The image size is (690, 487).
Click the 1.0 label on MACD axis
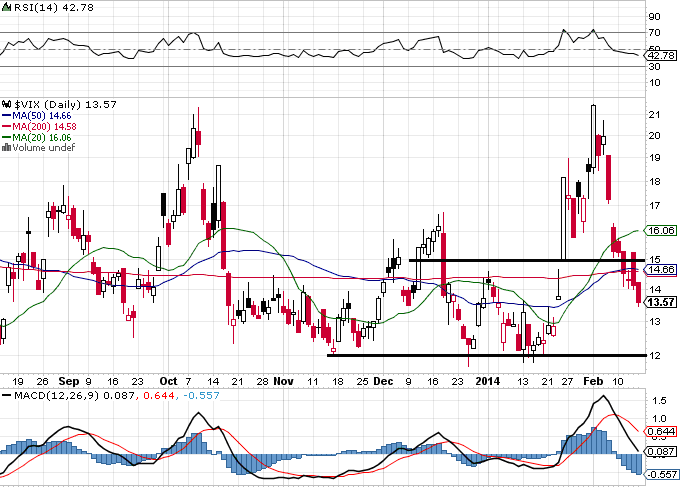click(x=660, y=418)
